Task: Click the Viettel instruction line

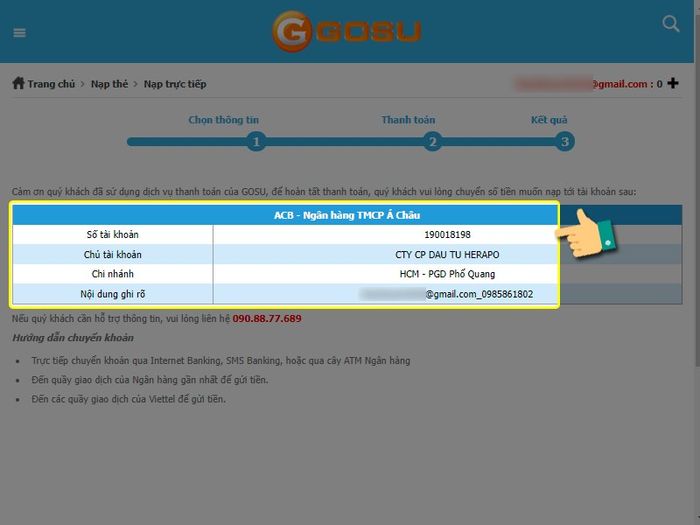Action: tap(129, 399)
